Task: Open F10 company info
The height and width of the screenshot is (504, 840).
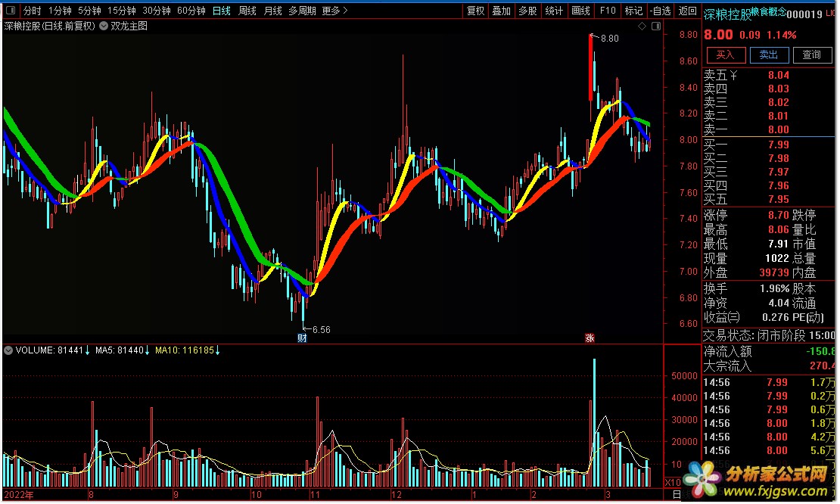Action: 608,10
